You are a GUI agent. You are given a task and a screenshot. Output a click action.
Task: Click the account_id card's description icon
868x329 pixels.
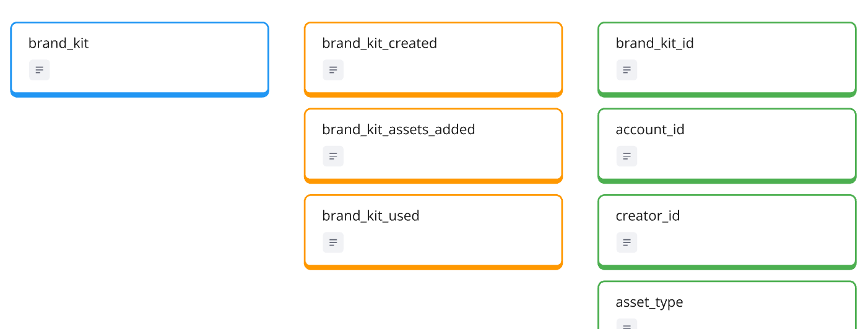point(627,156)
